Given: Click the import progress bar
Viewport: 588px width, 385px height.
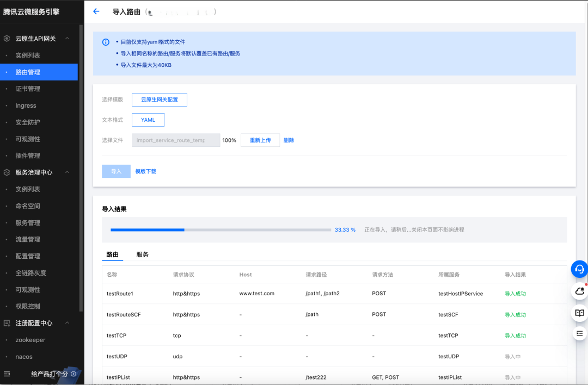Looking at the screenshot, I should click(220, 230).
